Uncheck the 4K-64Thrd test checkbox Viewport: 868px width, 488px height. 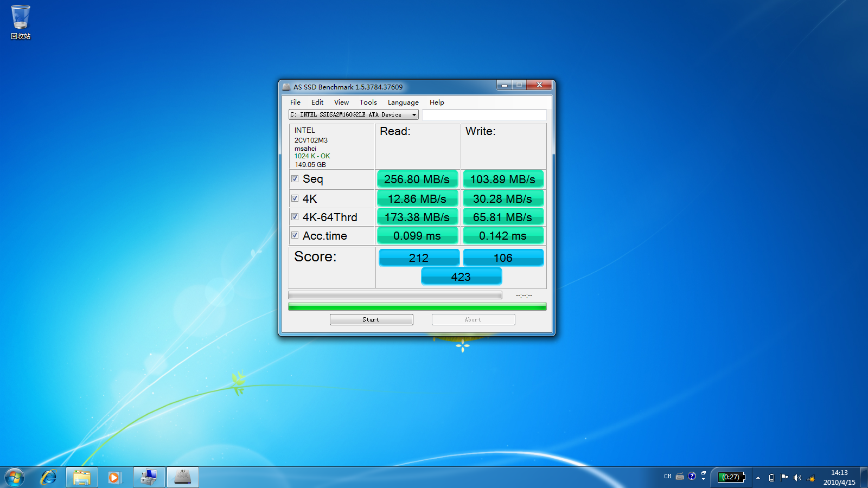tap(295, 216)
